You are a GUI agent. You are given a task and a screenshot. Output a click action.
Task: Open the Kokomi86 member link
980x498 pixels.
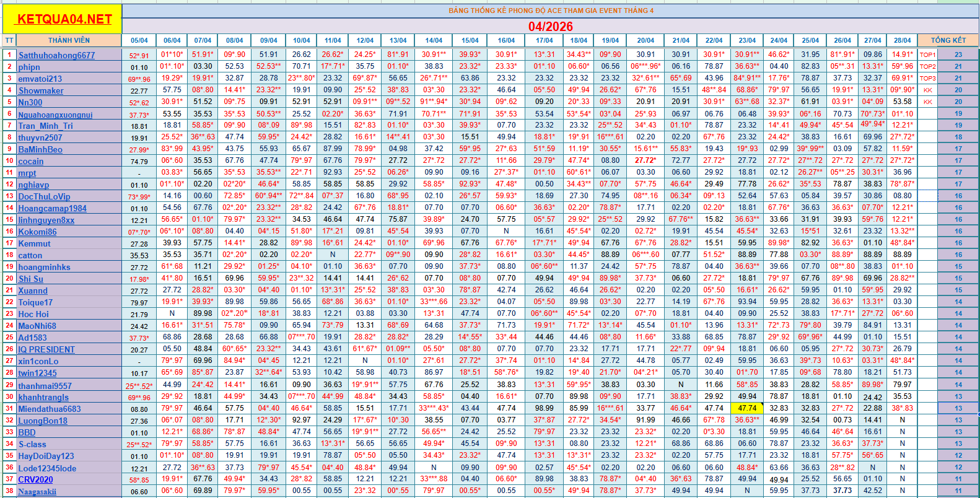(37, 232)
